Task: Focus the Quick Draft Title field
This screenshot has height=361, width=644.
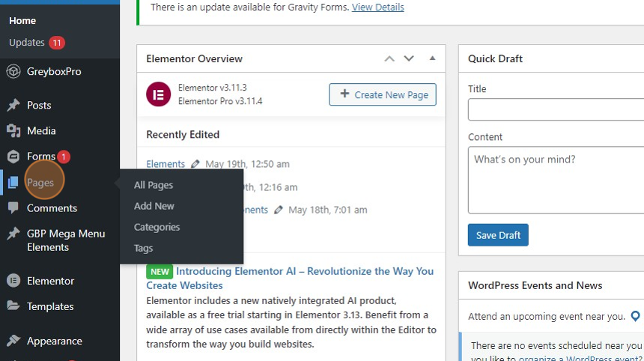Action: tap(556, 109)
